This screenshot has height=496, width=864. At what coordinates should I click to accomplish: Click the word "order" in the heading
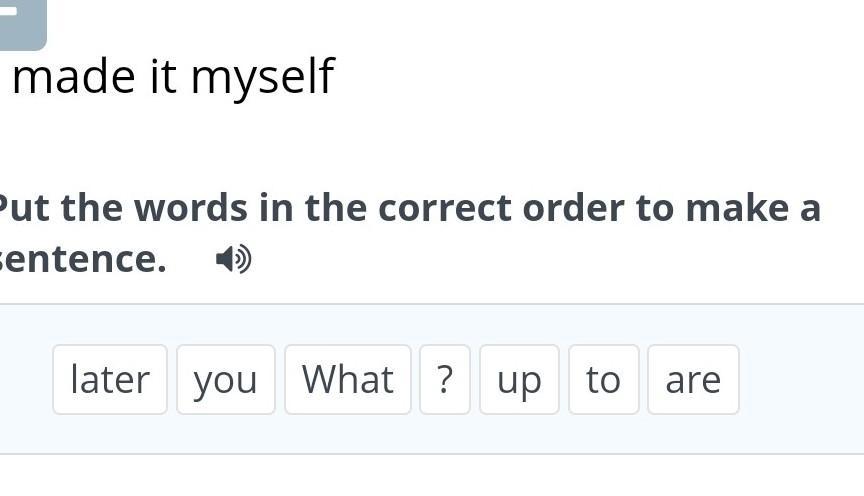coord(573,208)
